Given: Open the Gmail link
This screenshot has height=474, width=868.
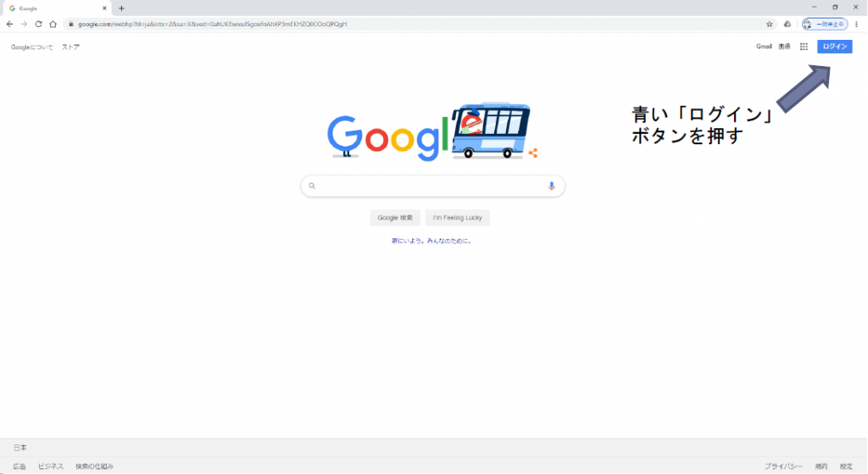Looking at the screenshot, I should 764,47.
